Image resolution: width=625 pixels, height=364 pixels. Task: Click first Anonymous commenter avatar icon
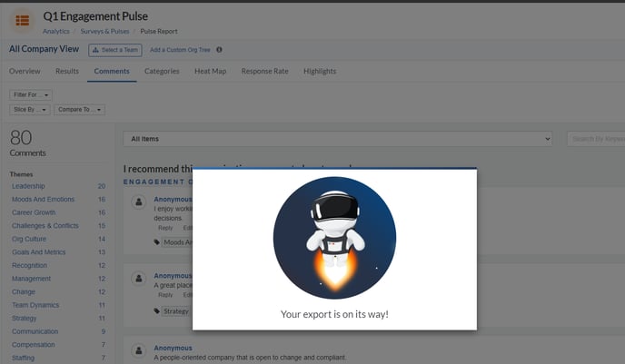pyautogui.click(x=139, y=202)
